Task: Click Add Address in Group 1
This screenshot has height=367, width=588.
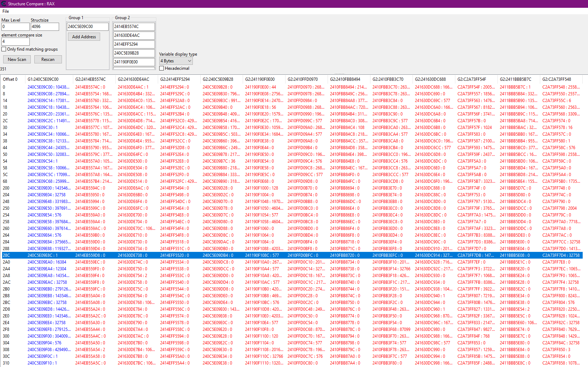Action: point(84,37)
